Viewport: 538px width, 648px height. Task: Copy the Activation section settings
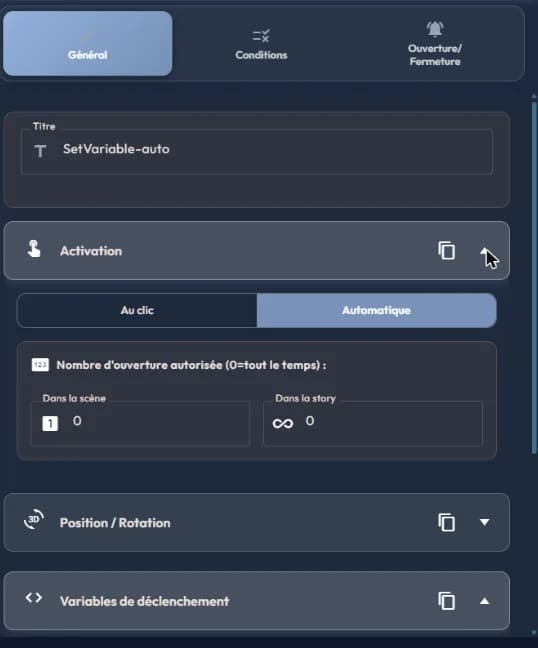pyautogui.click(x=446, y=250)
